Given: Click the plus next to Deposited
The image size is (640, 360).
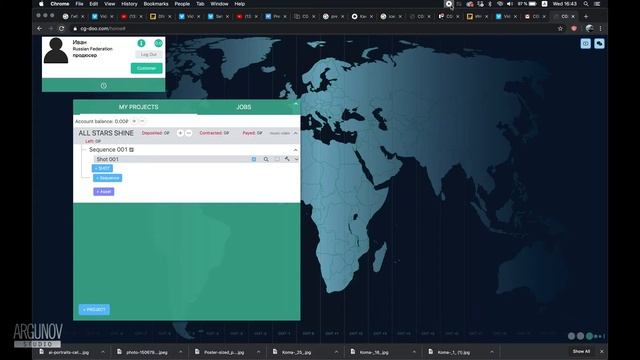Looking at the screenshot, I should (x=180, y=133).
